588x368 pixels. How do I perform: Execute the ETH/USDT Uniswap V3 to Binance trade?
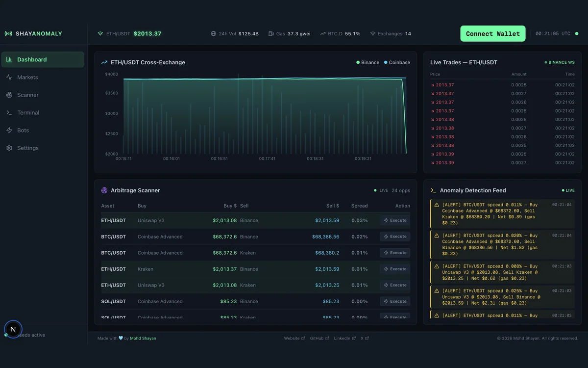pyautogui.click(x=395, y=220)
